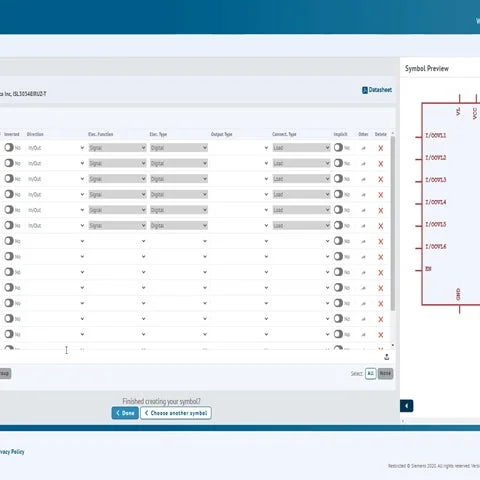
Task: Delete the first empty row below In/Out rows
Action: 381,241
